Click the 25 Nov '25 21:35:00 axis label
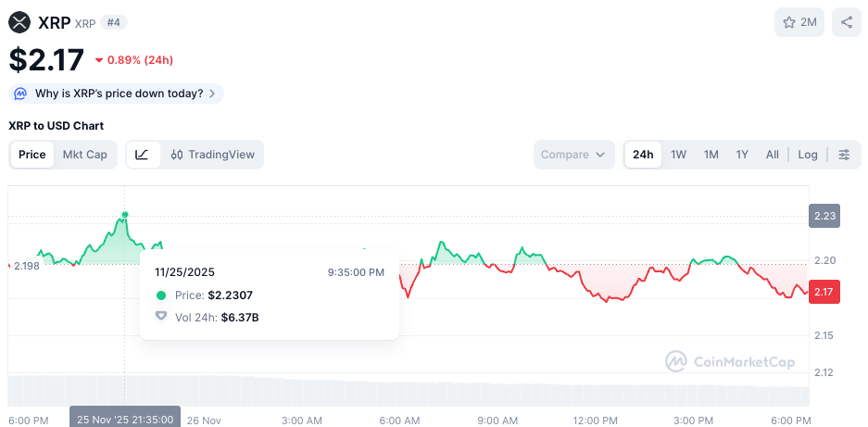The height and width of the screenshot is (427, 868). [125, 420]
